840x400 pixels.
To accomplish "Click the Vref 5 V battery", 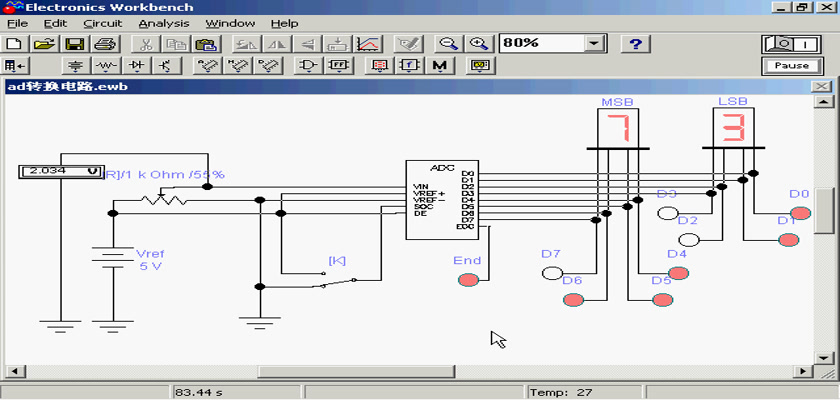I will [x=113, y=257].
